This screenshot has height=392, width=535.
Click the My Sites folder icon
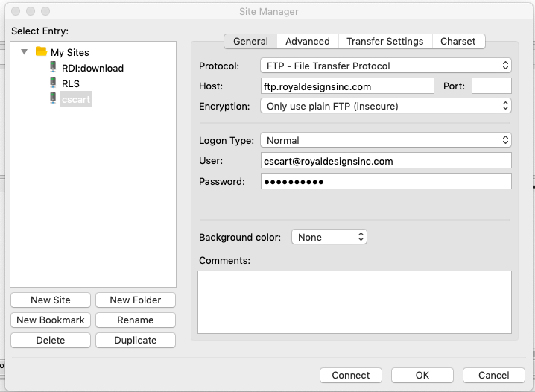click(x=41, y=51)
